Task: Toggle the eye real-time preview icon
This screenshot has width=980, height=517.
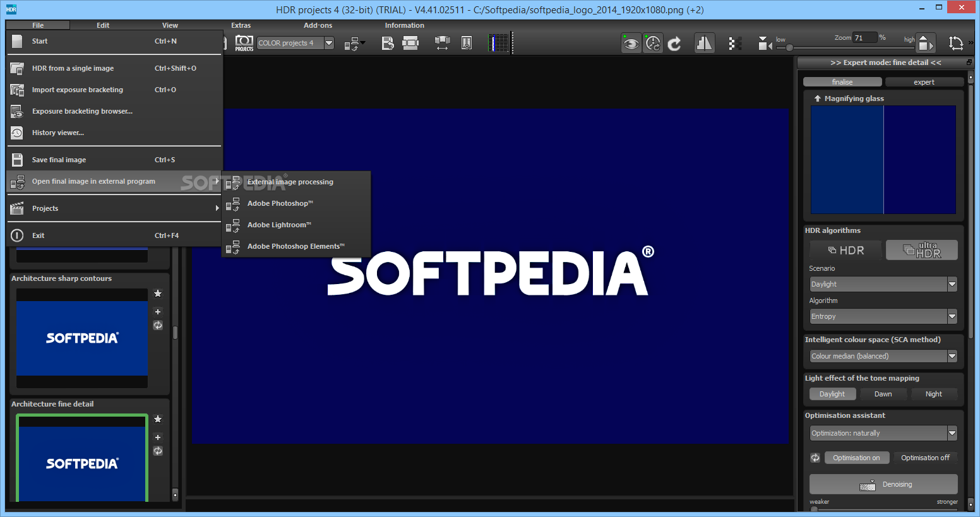Action: 631,43
